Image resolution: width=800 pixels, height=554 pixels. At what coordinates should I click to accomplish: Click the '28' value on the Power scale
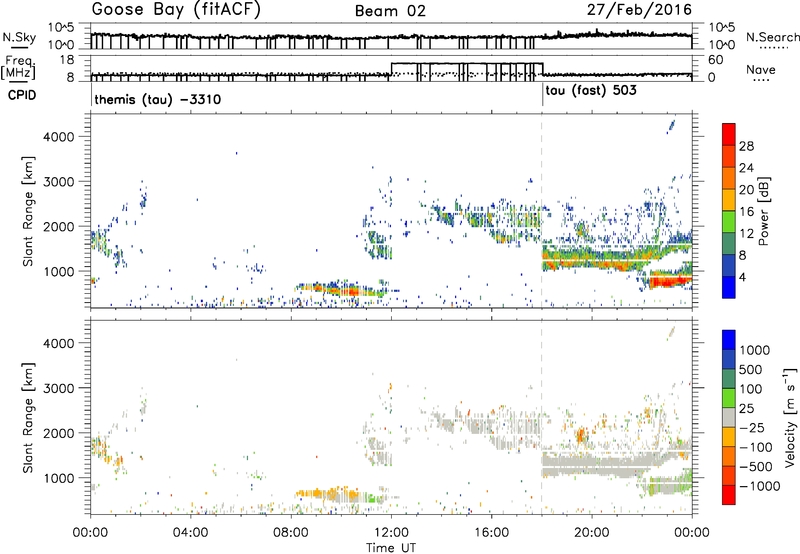746,146
